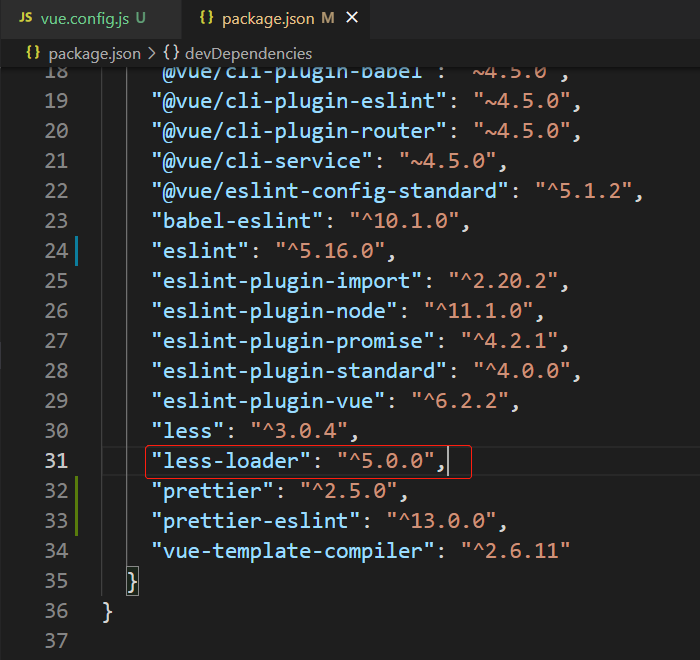Select the package.json editor tab
The width and height of the screenshot is (700, 660).
[x=268, y=19]
